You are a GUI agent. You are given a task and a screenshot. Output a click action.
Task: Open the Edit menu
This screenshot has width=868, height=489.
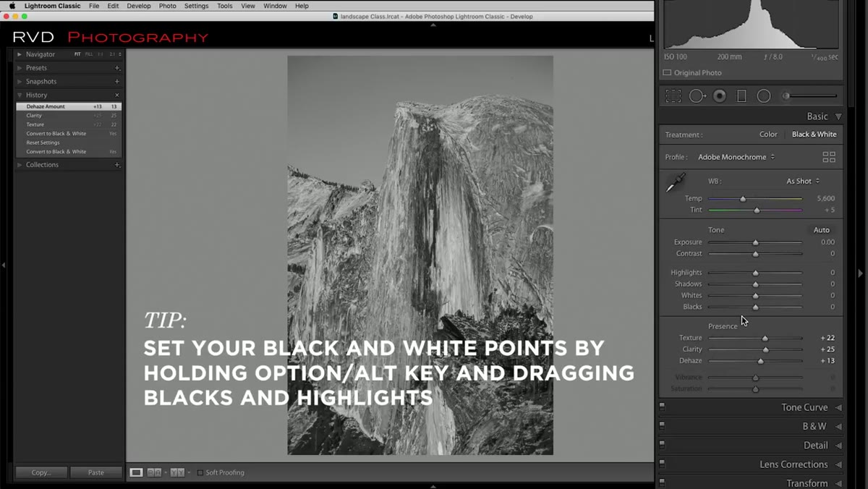coord(113,6)
